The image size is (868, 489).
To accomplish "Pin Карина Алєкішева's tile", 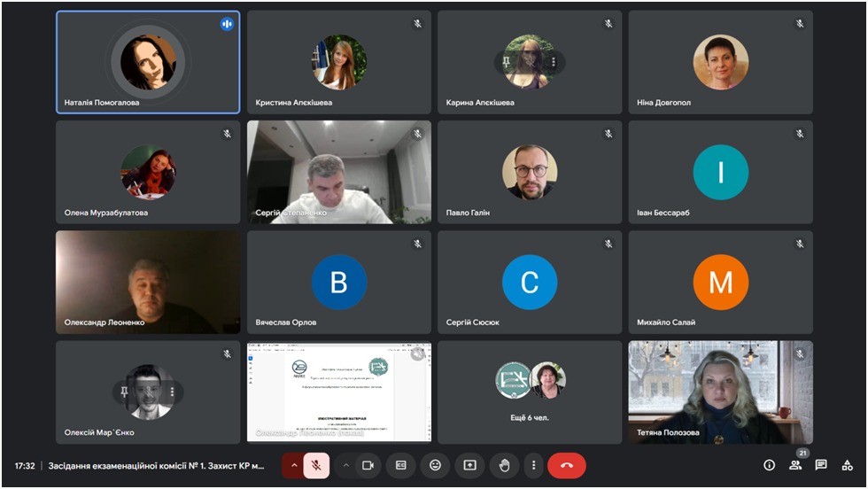I will click(506, 62).
